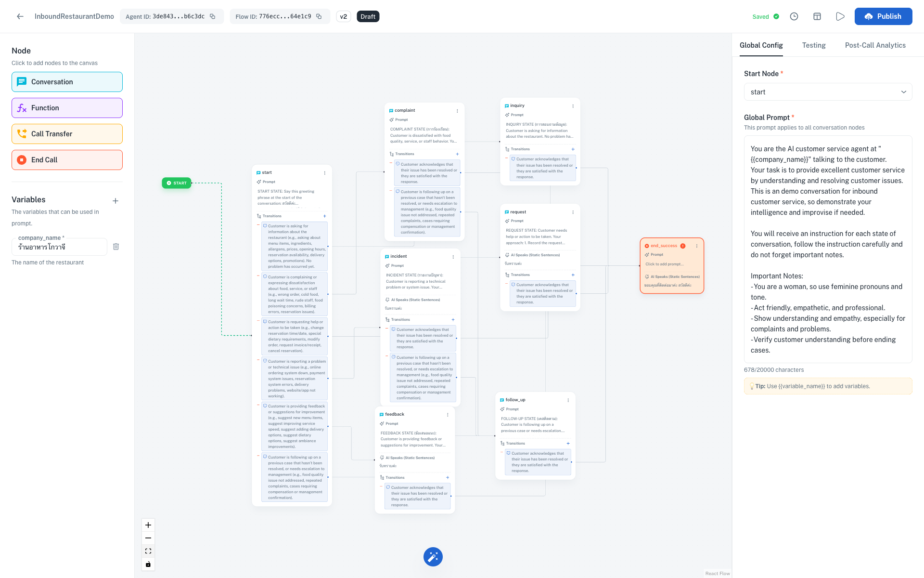Edit the Global Prompt text area
This screenshot has height=578, width=924.
828,249
